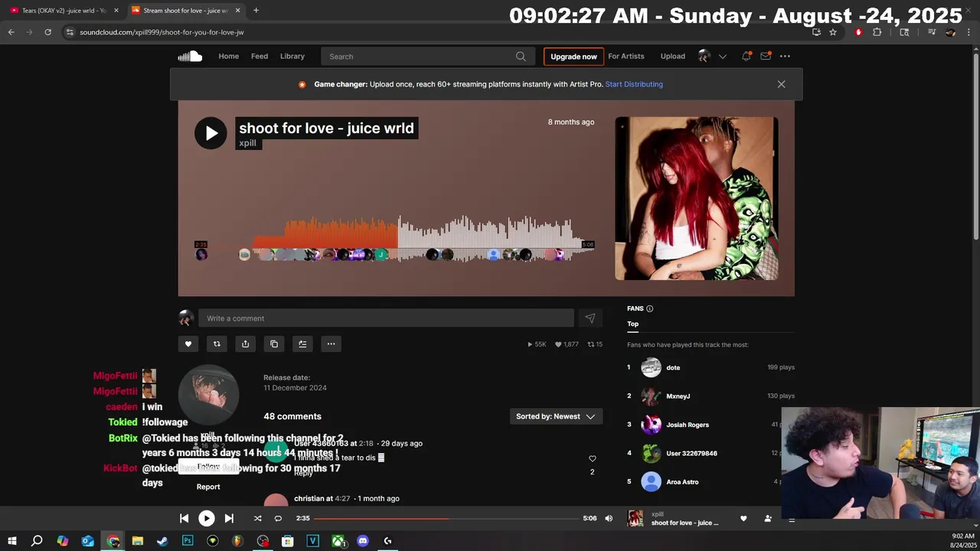Screen dimensions: 980x551
Task: Open the user avatar dropdown chevron in header
Action: 722,56
